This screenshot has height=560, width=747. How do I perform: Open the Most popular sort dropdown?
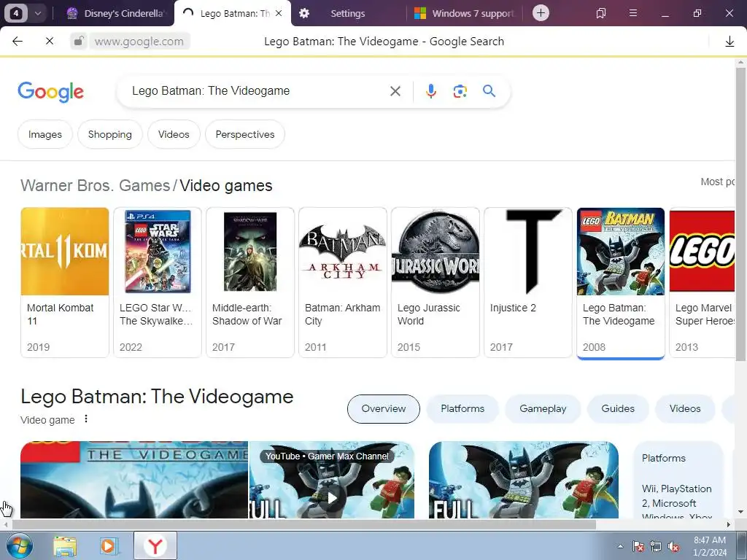(718, 182)
